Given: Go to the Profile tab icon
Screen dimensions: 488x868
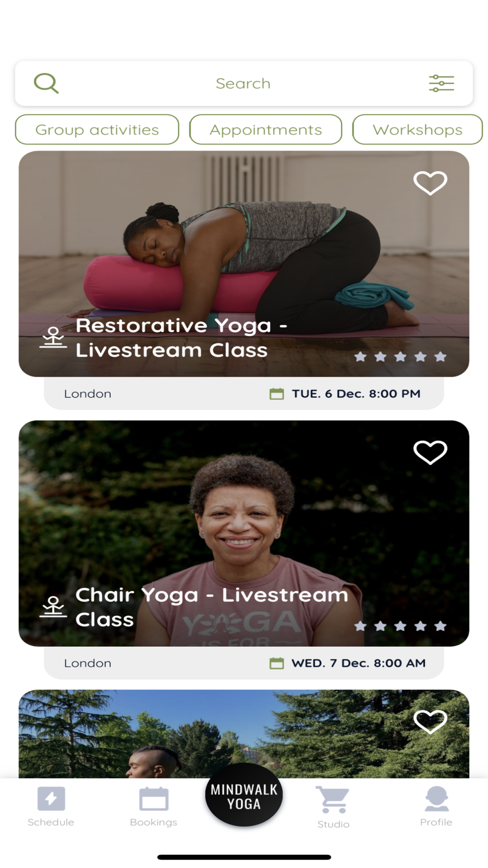Looking at the screenshot, I should click(x=436, y=799).
